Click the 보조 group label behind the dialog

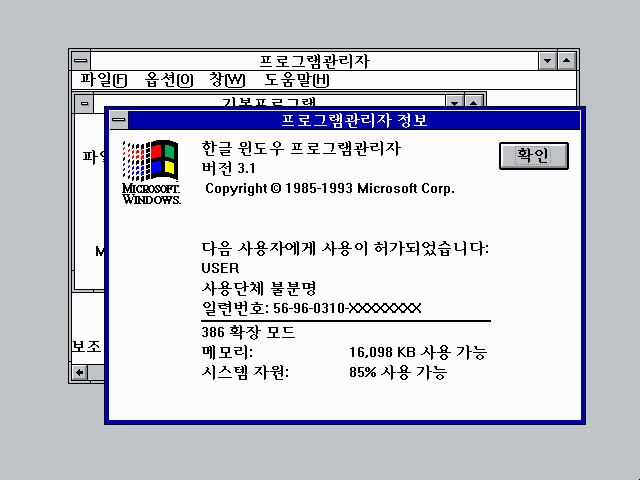(87, 346)
